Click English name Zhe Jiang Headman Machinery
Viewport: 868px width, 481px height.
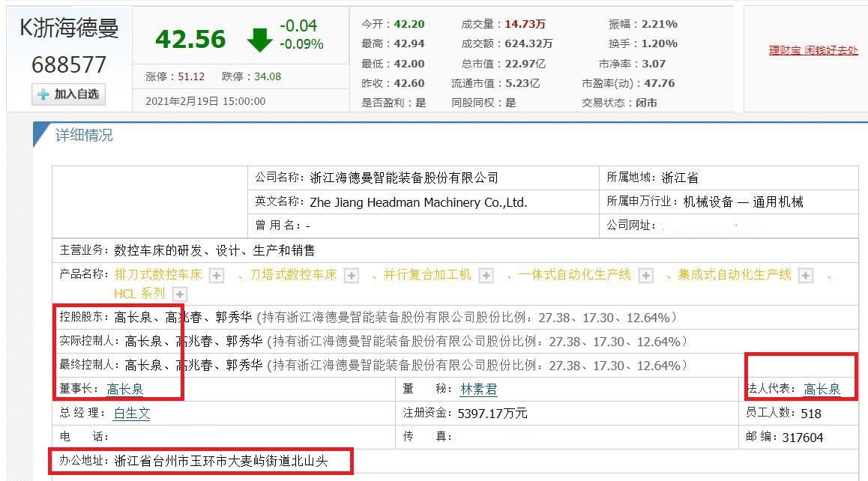pos(418,202)
